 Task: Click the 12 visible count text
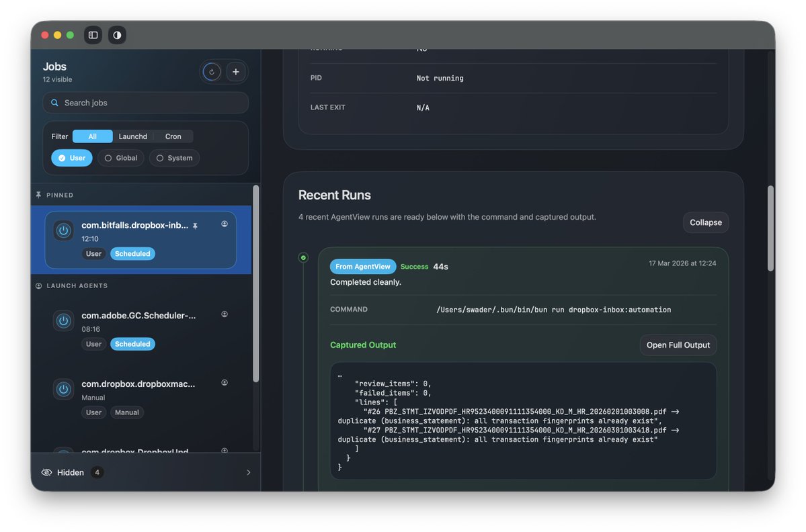(58, 79)
